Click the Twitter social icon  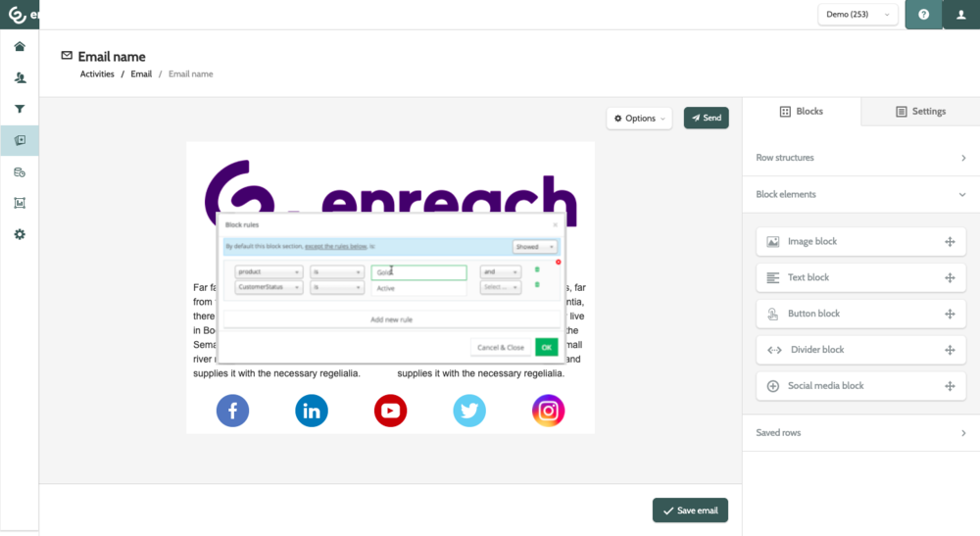pos(469,411)
